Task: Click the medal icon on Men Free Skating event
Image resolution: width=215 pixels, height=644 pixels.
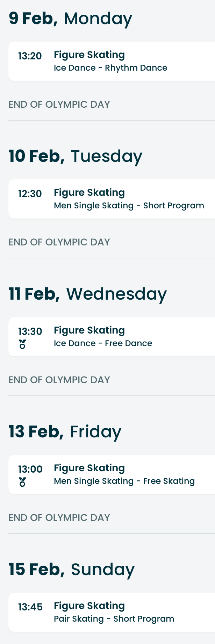Action: 22,482
